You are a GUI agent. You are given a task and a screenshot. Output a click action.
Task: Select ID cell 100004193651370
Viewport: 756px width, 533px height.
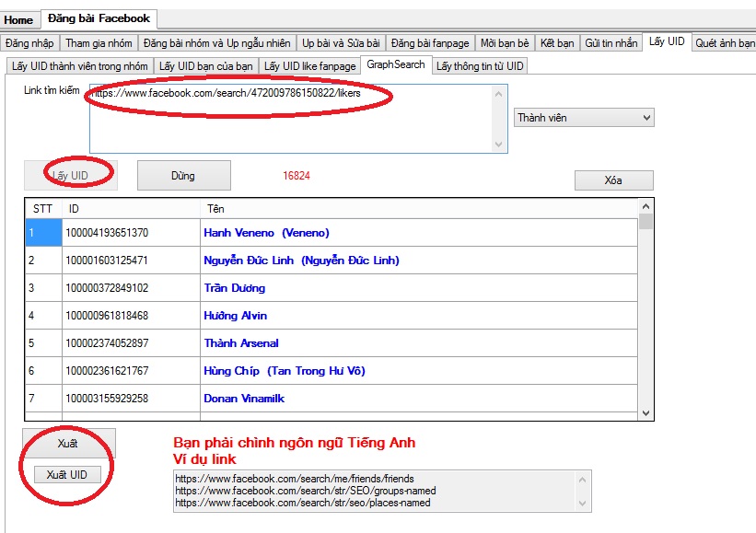(131, 233)
